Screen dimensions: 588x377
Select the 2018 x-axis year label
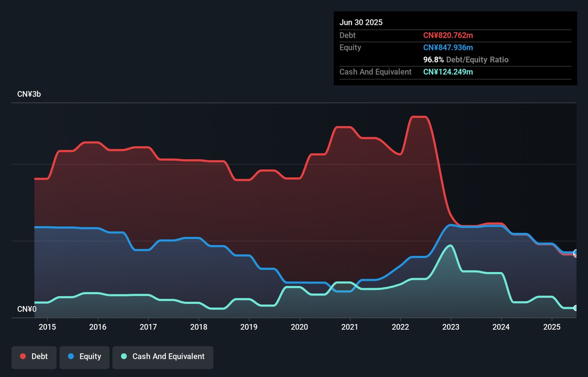[199, 327]
